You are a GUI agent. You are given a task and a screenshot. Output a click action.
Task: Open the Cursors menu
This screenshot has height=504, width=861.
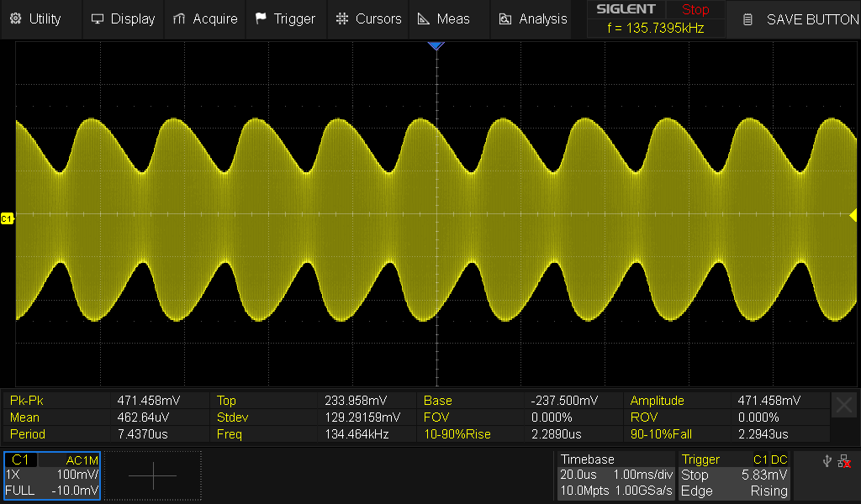click(368, 18)
